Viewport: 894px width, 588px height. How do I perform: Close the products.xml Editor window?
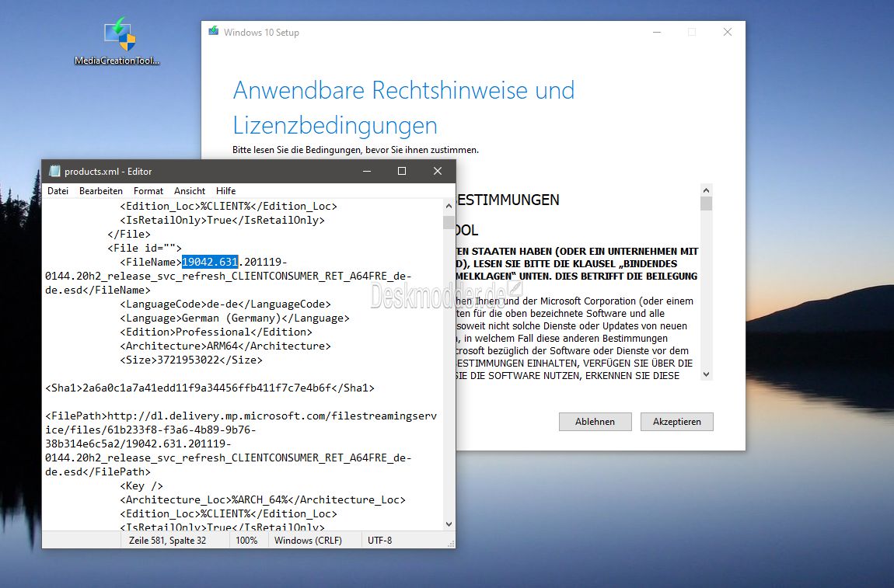point(438,171)
